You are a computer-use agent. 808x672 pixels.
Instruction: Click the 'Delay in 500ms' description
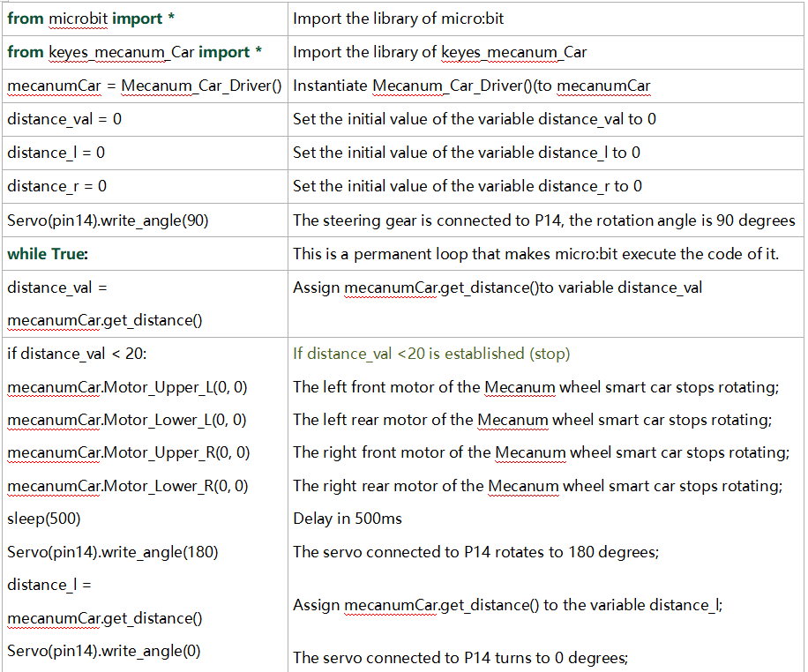pyautogui.click(x=348, y=519)
